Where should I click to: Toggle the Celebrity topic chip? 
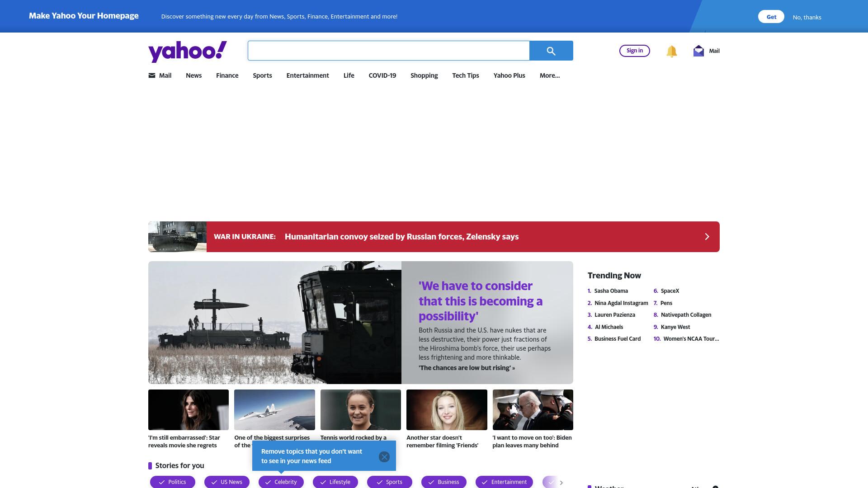pos(281,482)
